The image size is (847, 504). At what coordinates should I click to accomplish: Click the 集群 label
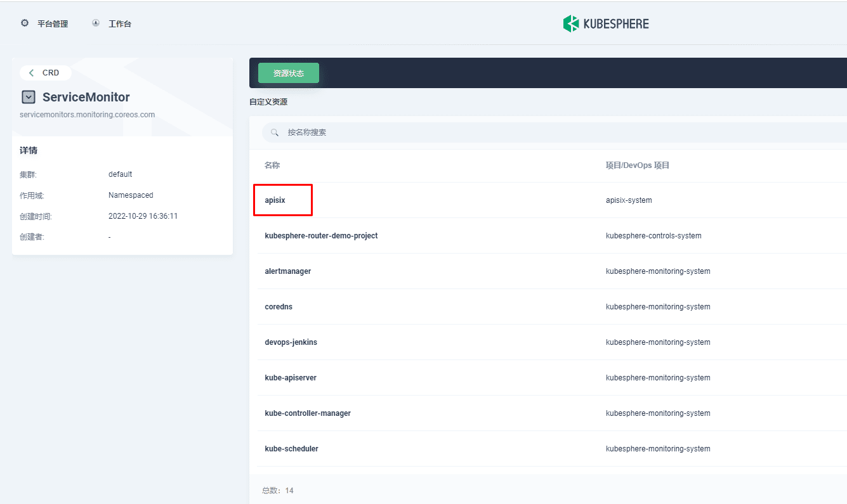pos(28,174)
